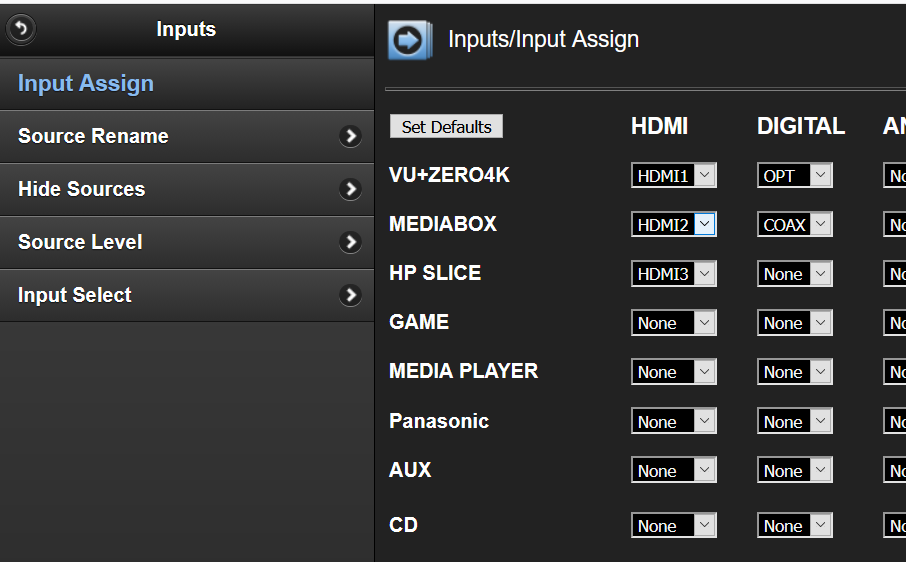Open the DIGITAL dropdown for VU+ZERO4K
Image resolution: width=906 pixels, height=562 pixels.
(795, 176)
